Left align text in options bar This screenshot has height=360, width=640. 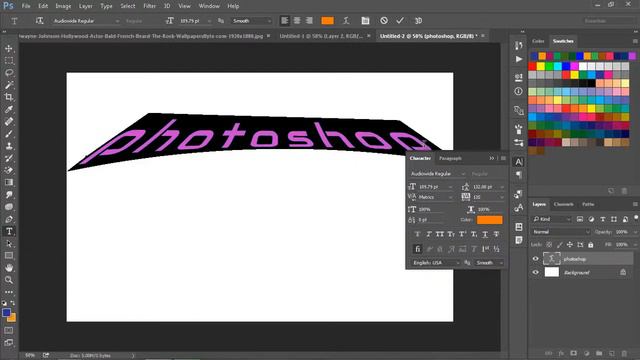pos(284,20)
